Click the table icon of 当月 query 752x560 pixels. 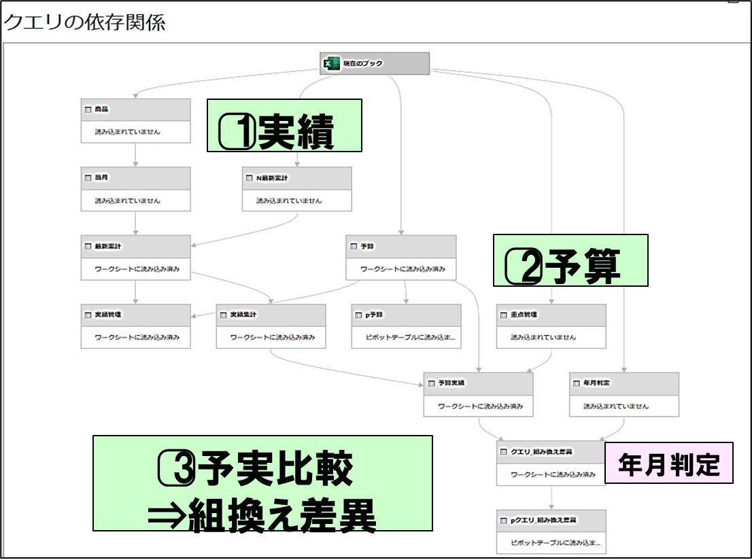coord(88,178)
